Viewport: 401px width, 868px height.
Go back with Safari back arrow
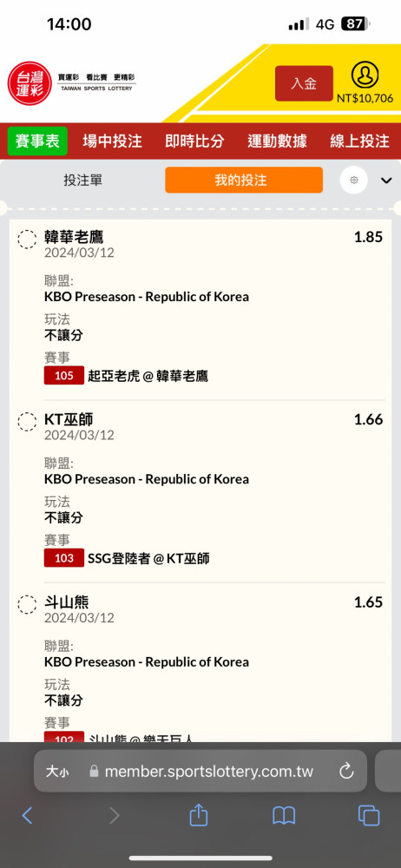point(27,815)
